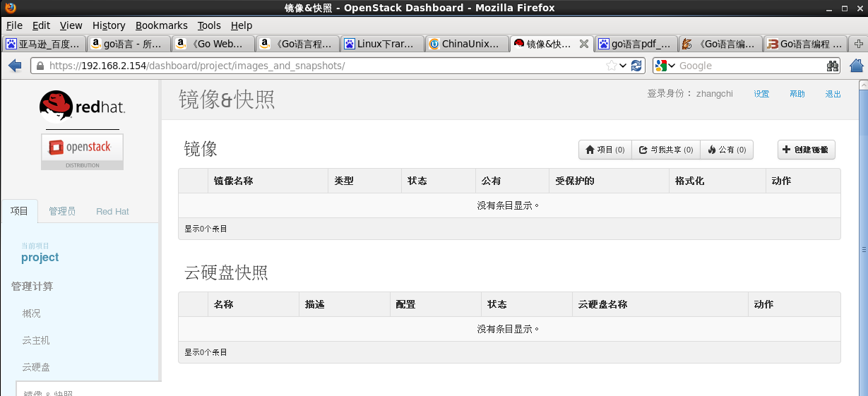Open the Tools menu
The width and height of the screenshot is (868, 396).
(209, 25)
